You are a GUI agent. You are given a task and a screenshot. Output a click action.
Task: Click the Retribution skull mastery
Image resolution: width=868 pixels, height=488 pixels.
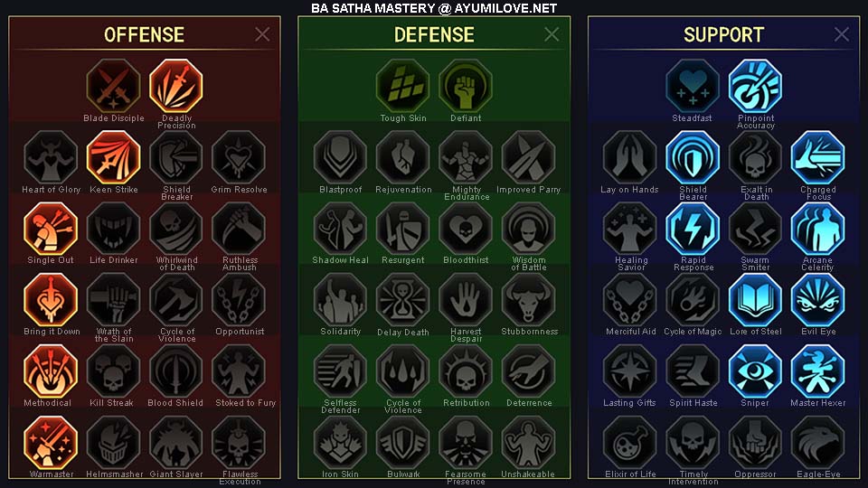click(x=466, y=371)
